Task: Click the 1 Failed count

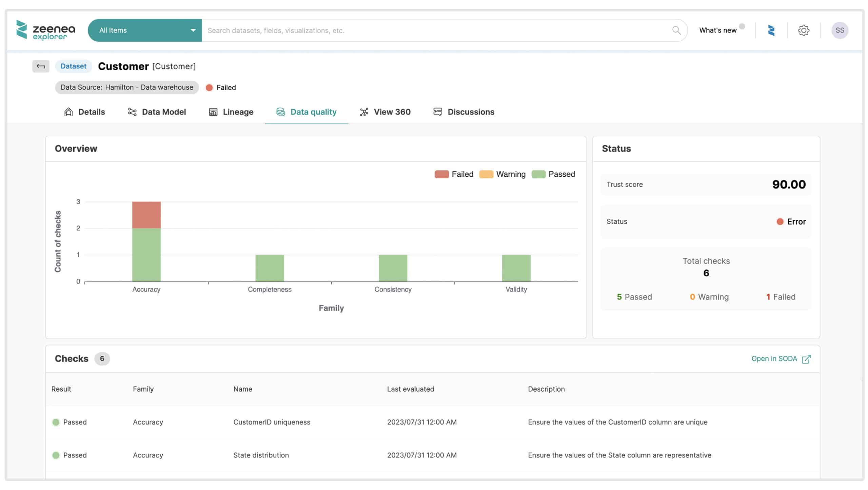Action: pyautogui.click(x=781, y=297)
